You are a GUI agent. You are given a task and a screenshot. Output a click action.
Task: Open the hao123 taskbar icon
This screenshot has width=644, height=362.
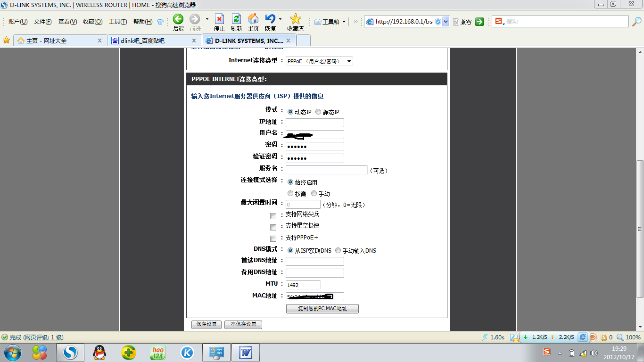[x=158, y=352]
